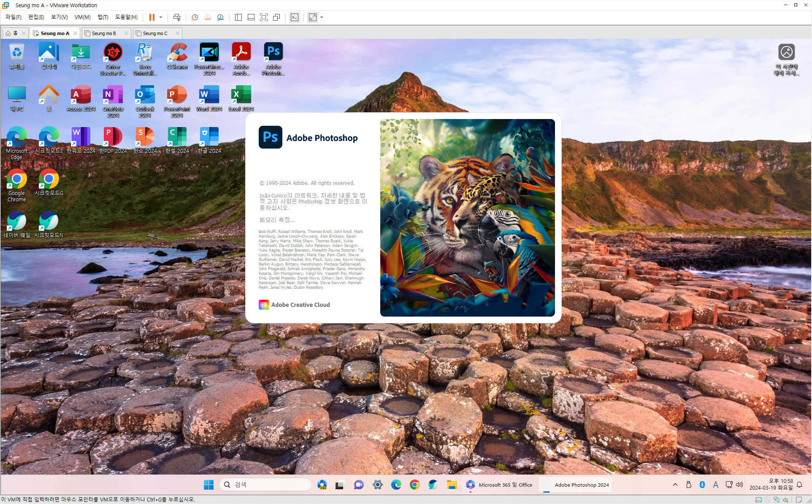Open Word 2024 desktop shortcut
The height and width of the screenshot is (504, 812).
[x=209, y=98]
